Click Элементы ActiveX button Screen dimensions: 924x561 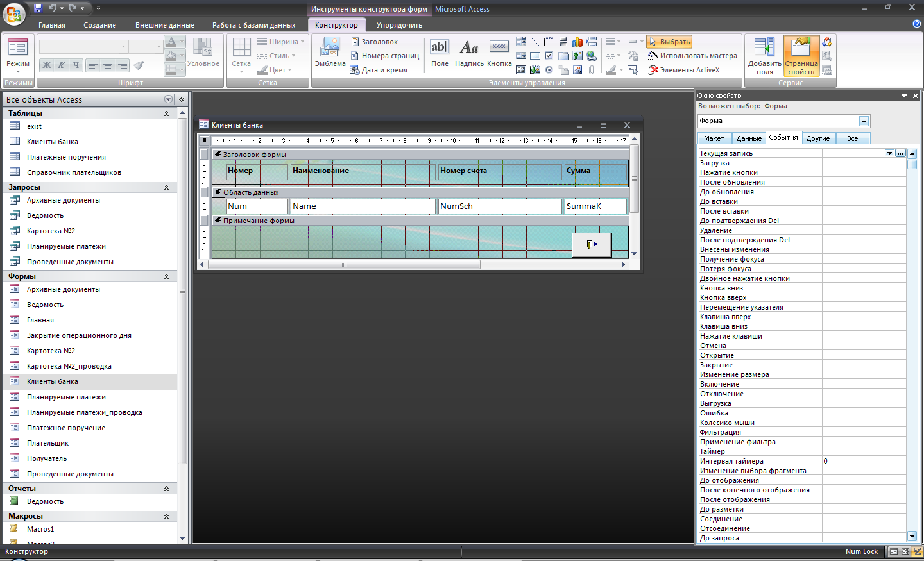tap(683, 70)
